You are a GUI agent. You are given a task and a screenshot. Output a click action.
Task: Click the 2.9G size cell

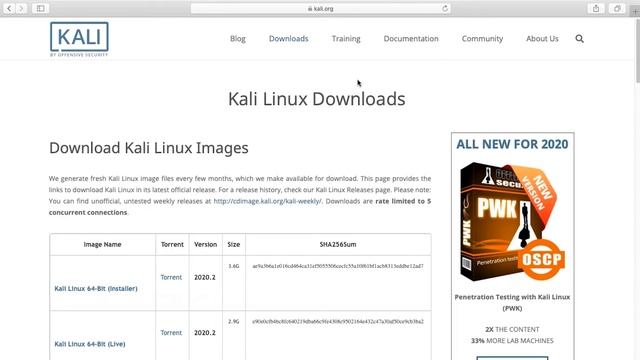point(234,322)
